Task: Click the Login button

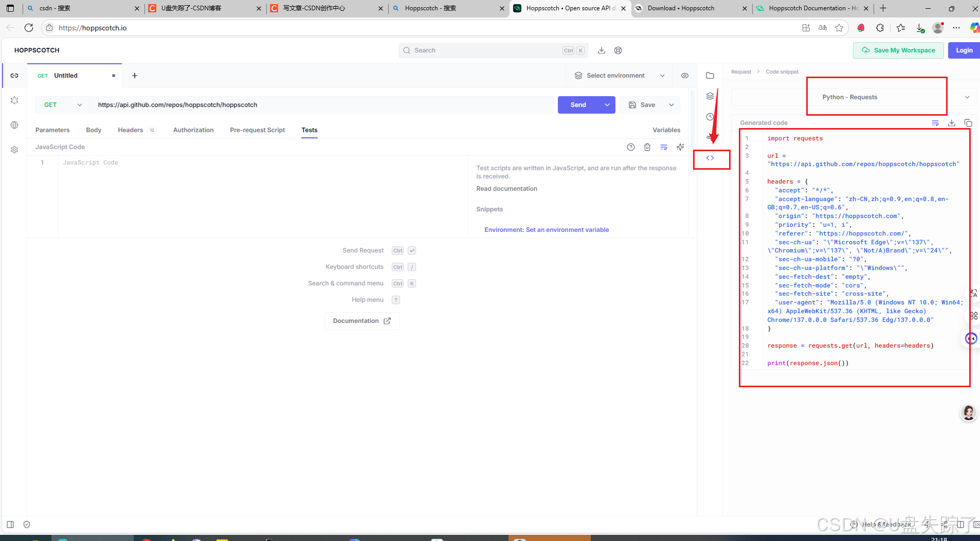Action: (964, 50)
